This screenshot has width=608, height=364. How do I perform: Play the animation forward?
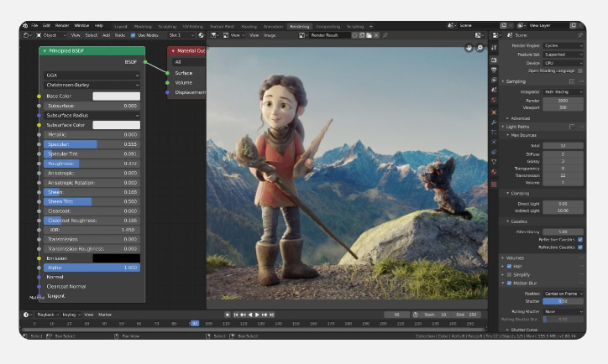tap(257, 315)
